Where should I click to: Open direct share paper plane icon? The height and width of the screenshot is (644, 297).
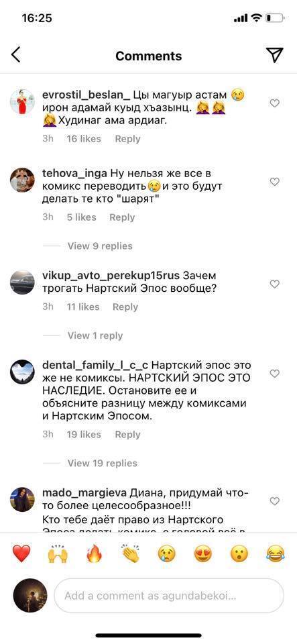274,54
